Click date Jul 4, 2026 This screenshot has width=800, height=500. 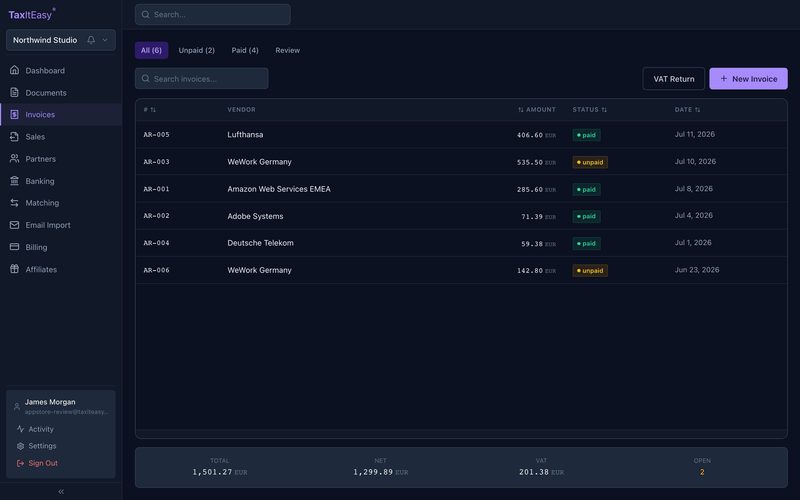coord(693,215)
